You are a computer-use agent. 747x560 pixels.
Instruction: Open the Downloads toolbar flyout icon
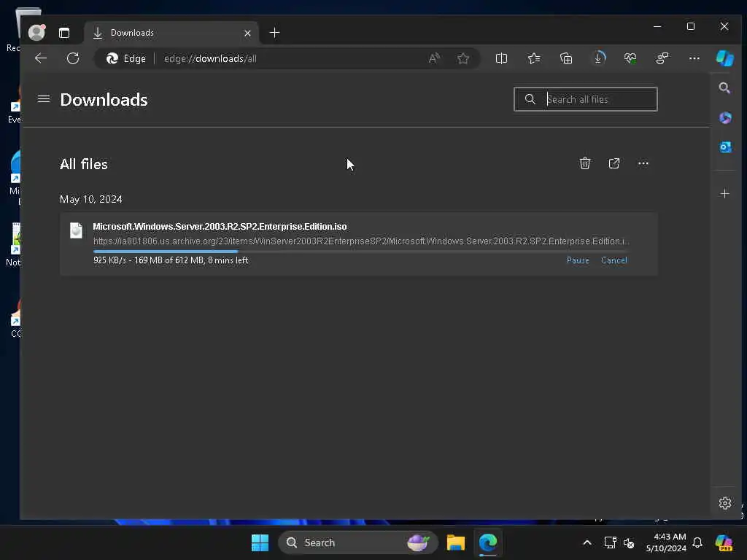pyautogui.click(x=598, y=58)
